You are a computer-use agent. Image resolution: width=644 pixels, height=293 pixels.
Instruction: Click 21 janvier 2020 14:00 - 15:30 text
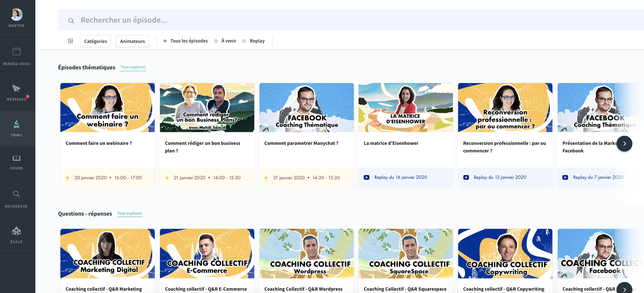point(207,178)
